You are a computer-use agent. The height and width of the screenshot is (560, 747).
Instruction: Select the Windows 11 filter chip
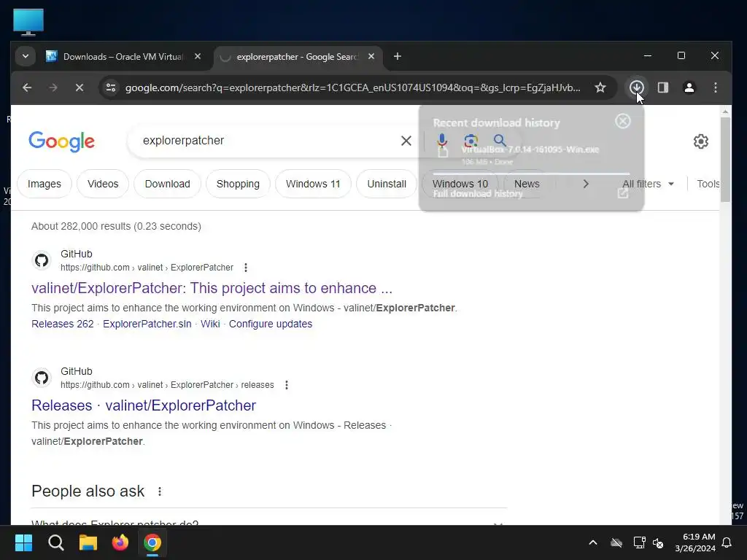(x=313, y=184)
